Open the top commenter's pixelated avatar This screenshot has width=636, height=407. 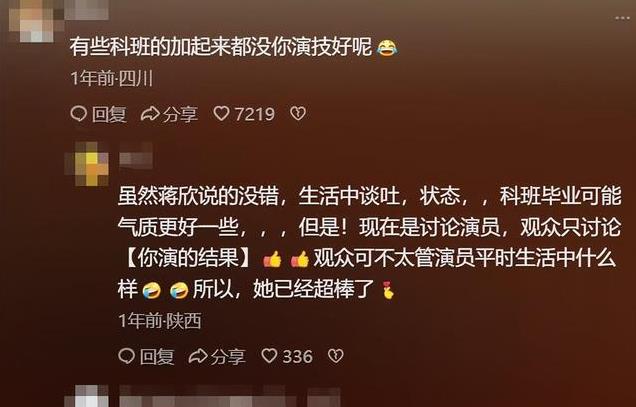pos(35,20)
